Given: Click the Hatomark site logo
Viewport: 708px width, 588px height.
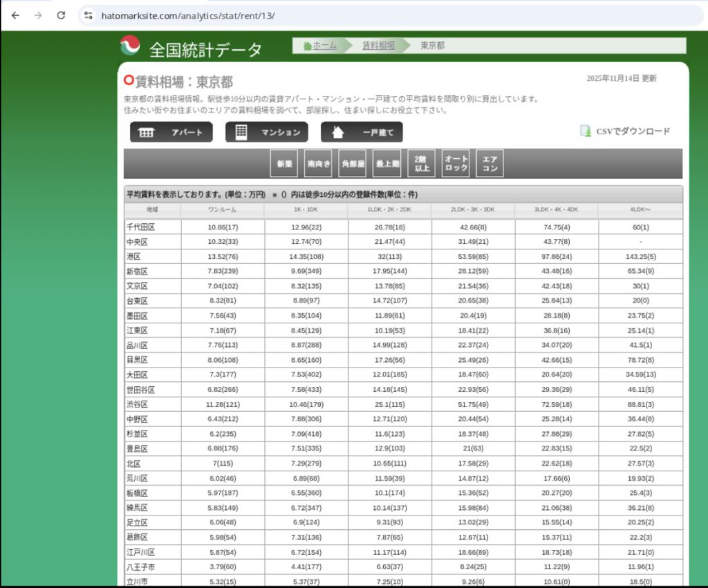Looking at the screenshot, I should click(129, 47).
